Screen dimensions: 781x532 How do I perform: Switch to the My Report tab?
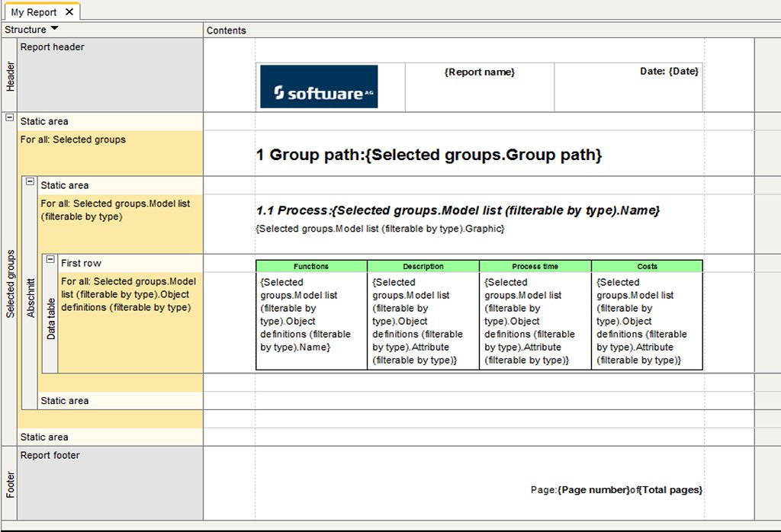[x=34, y=12]
